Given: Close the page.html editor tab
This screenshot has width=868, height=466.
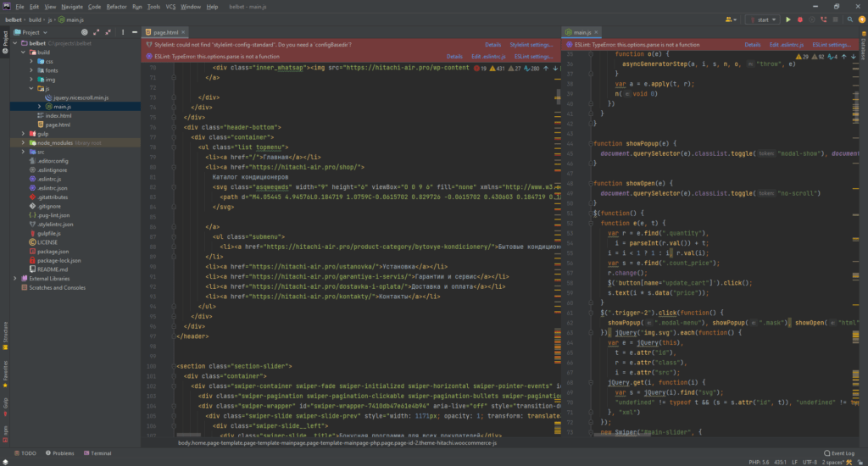Looking at the screenshot, I should pos(184,32).
